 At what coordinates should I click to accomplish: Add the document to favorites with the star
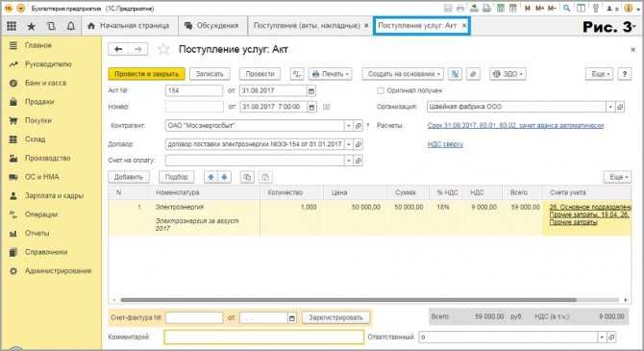coord(163,50)
